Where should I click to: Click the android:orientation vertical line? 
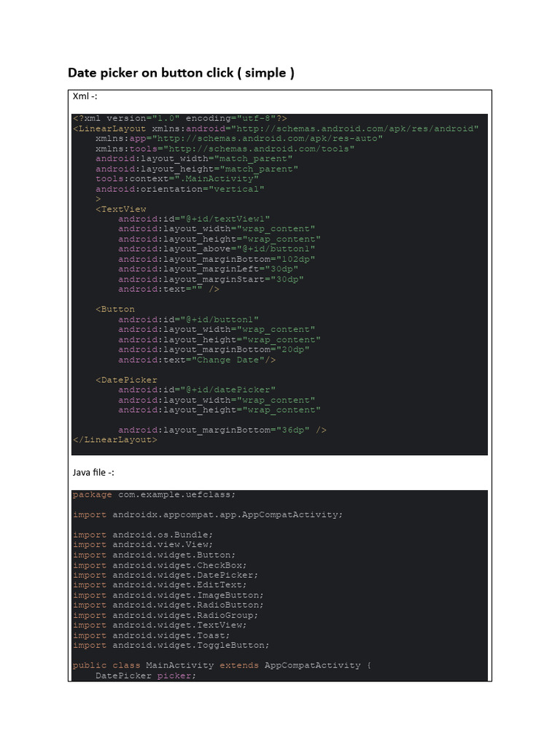[x=179, y=189]
